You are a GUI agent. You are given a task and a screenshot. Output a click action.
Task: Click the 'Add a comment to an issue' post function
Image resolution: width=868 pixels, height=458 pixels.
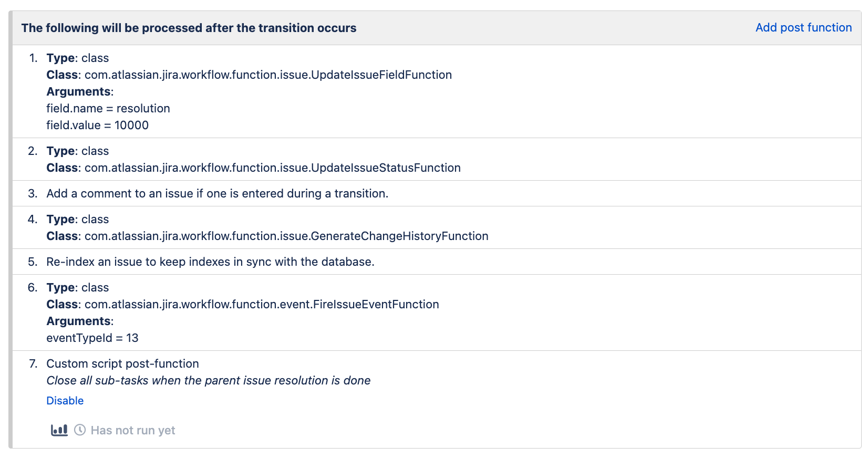coord(217,194)
